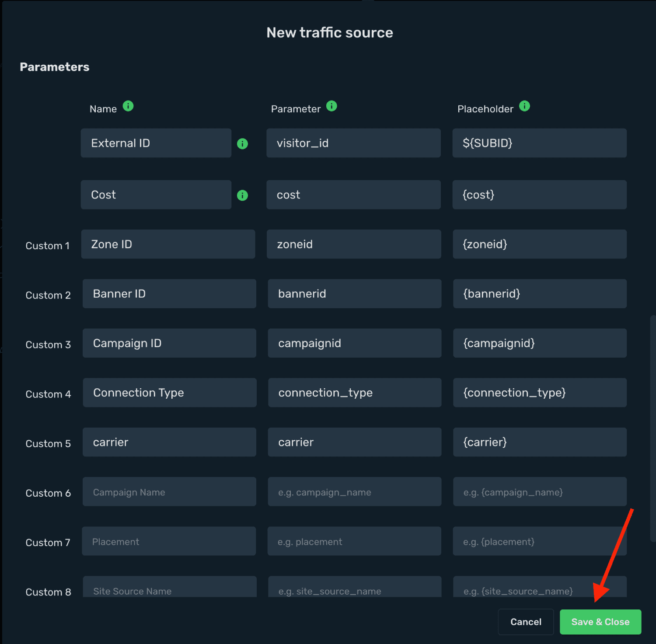Click the bannerid parameter field
The image size is (656, 644).
pyautogui.click(x=355, y=294)
